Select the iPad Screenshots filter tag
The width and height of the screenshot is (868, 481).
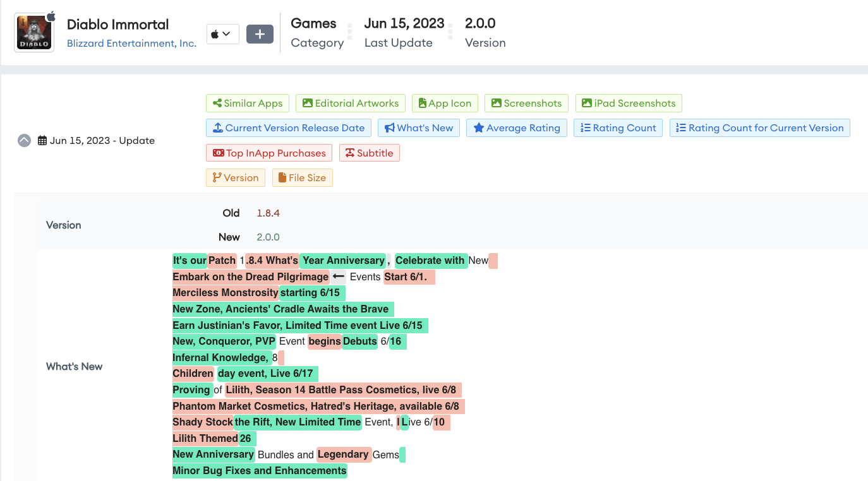point(629,104)
